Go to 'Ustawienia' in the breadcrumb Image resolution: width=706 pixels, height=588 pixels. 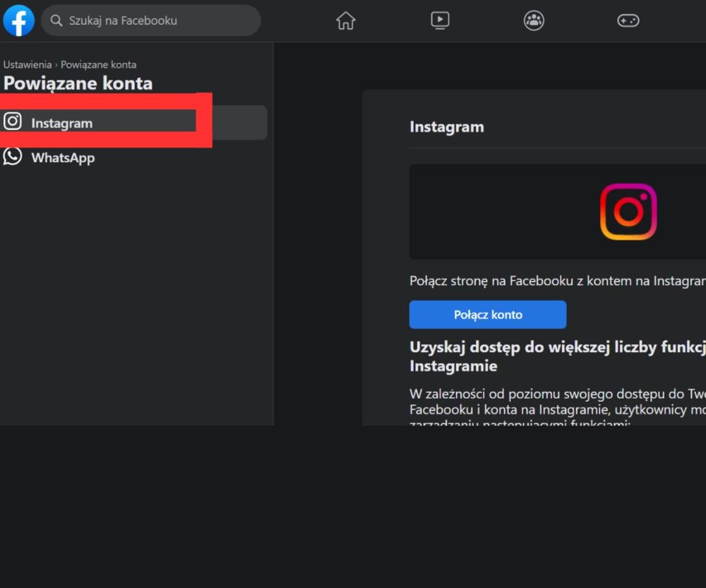click(x=28, y=64)
